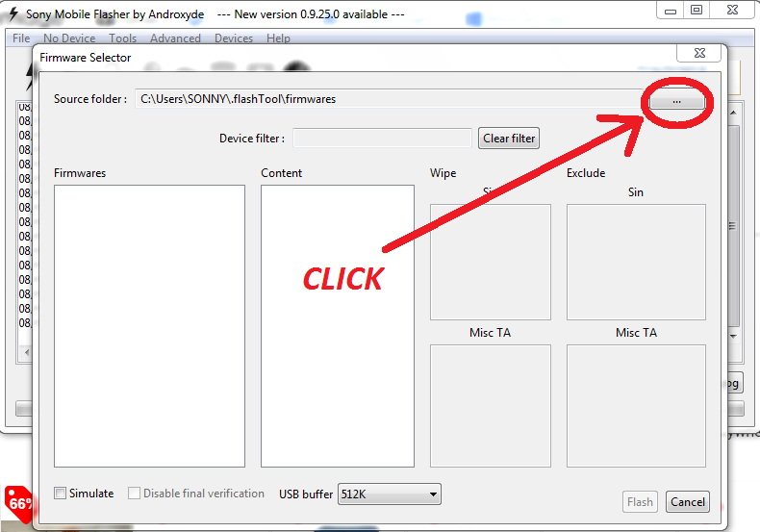Screen dimensions: 760x532
Task: Click the Exclude Misc TA list box
Action: click(x=636, y=406)
